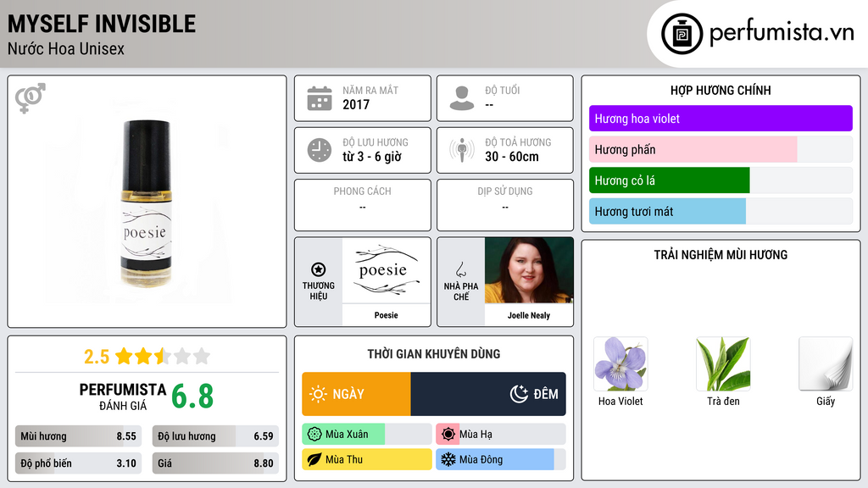
Task: Click the sun icon in Ngày bar
Action: click(319, 394)
